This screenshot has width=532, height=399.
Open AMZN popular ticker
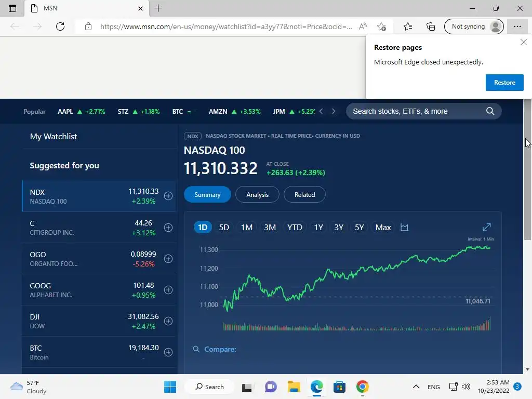coord(234,111)
